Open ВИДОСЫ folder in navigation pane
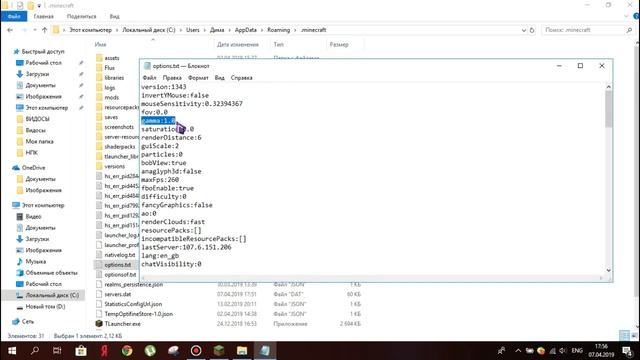Viewport: 640px width, 360px height. click(37, 119)
